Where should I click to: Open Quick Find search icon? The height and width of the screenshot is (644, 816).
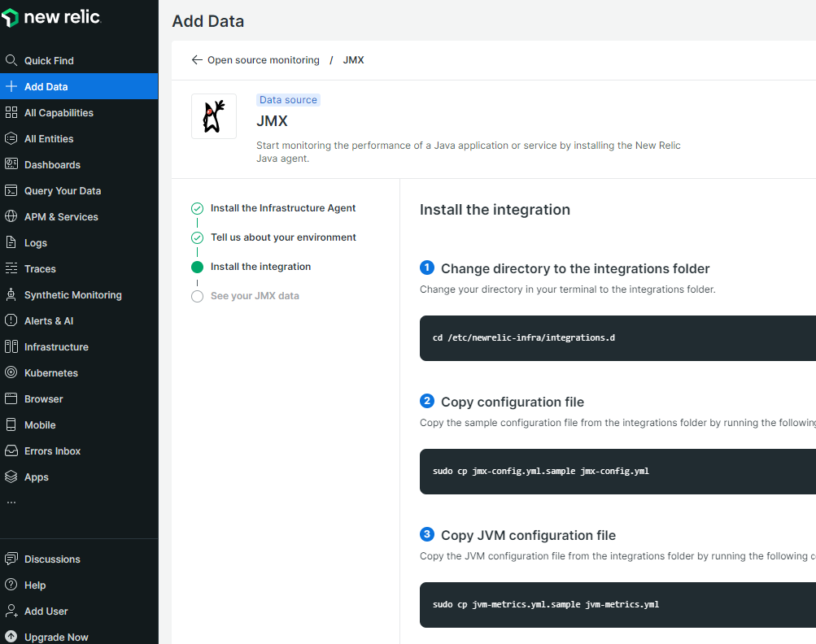pos(11,60)
